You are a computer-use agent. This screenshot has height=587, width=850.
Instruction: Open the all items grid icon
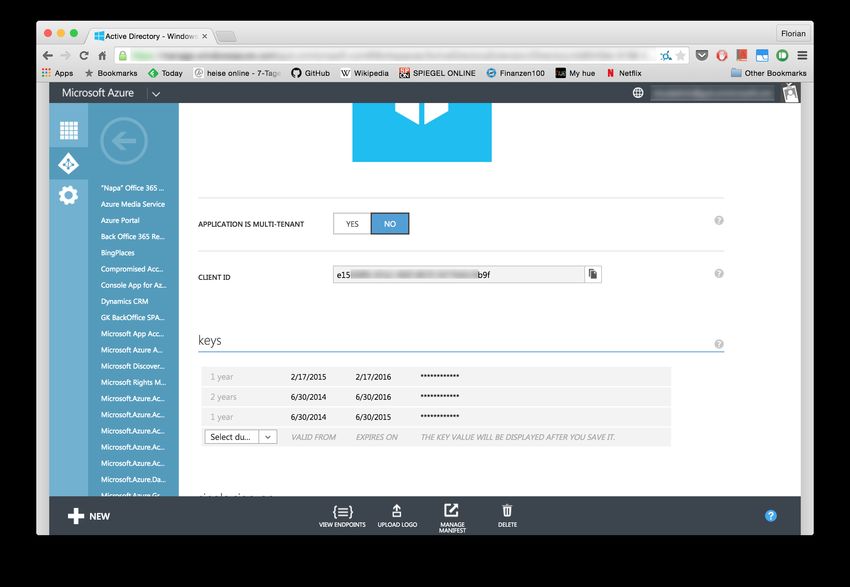(x=69, y=131)
